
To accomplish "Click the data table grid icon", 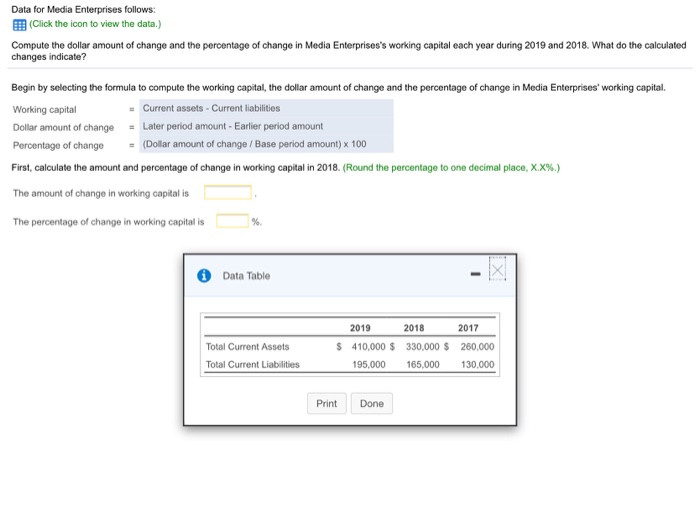I will coord(19,25).
